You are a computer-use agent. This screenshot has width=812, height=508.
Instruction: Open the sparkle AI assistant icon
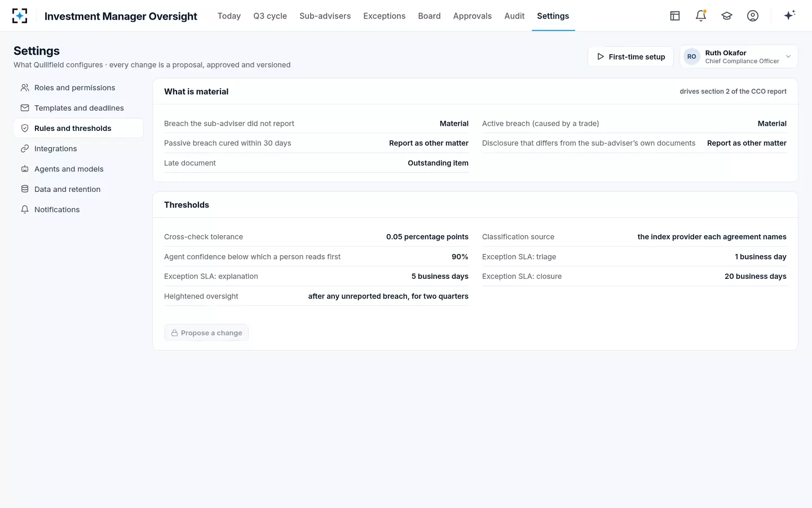tap(789, 15)
